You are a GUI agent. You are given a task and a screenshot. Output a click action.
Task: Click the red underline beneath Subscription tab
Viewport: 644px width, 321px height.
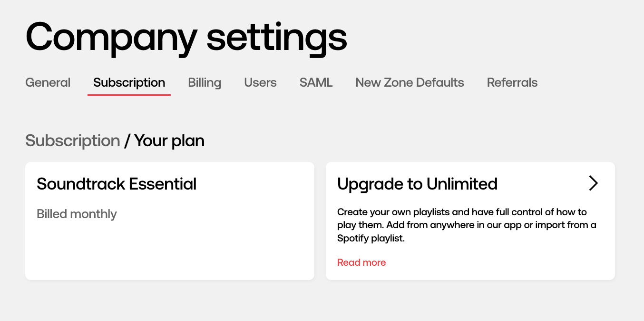click(129, 95)
